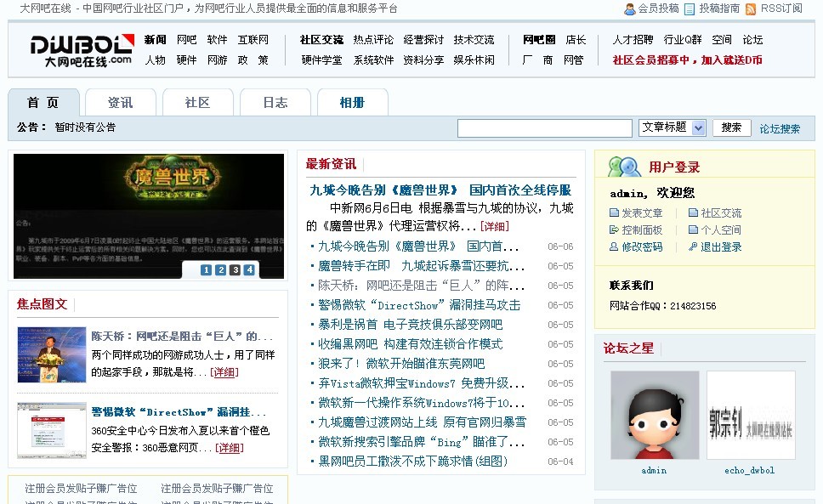Open the admin avatar thumbnail
This screenshot has width=823, height=504.
point(654,415)
